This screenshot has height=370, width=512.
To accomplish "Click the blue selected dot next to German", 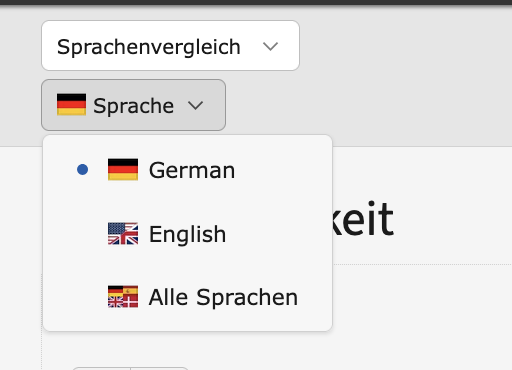I will (82, 169).
